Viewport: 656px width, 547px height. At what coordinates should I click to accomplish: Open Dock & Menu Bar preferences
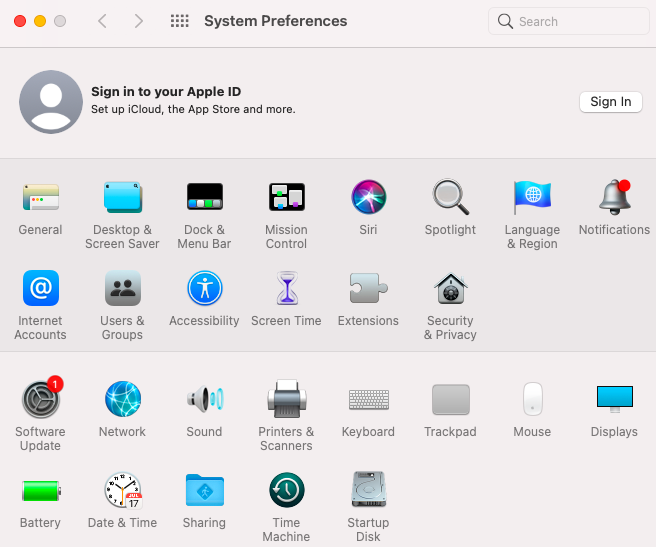tap(205, 197)
